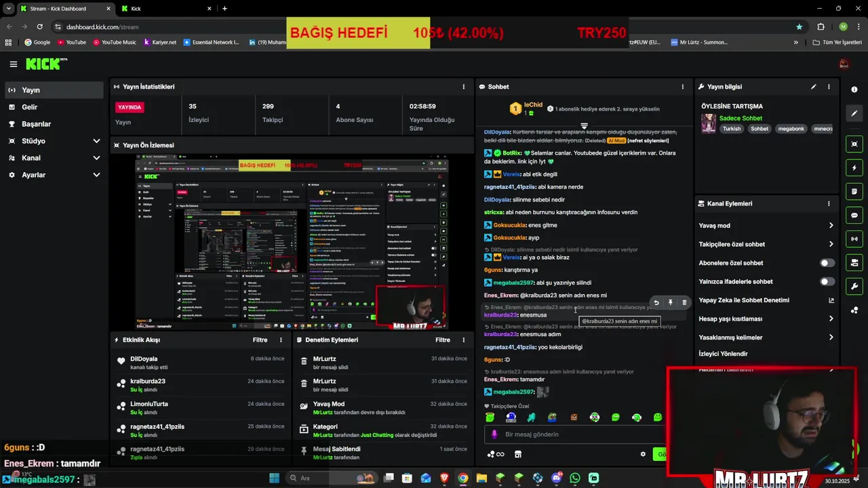The height and width of the screenshot is (488, 868).
Task: Toggle the broadcast signal panel icon on the right rail
Action: coord(854,239)
